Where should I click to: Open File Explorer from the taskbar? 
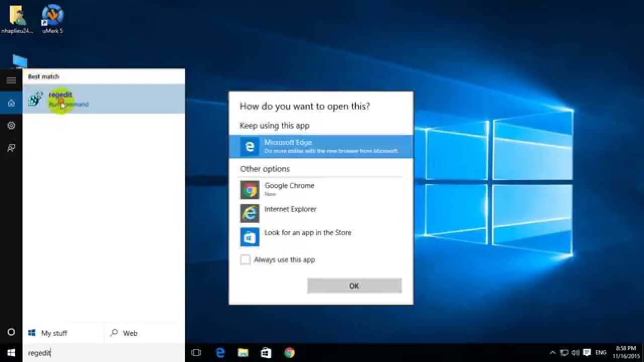pyautogui.click(x=243, y=353)
